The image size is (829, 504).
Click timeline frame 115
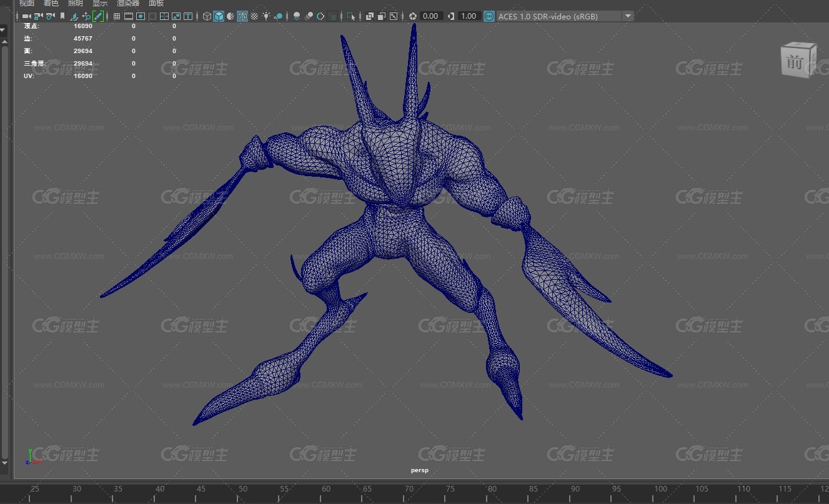(785, 489)
